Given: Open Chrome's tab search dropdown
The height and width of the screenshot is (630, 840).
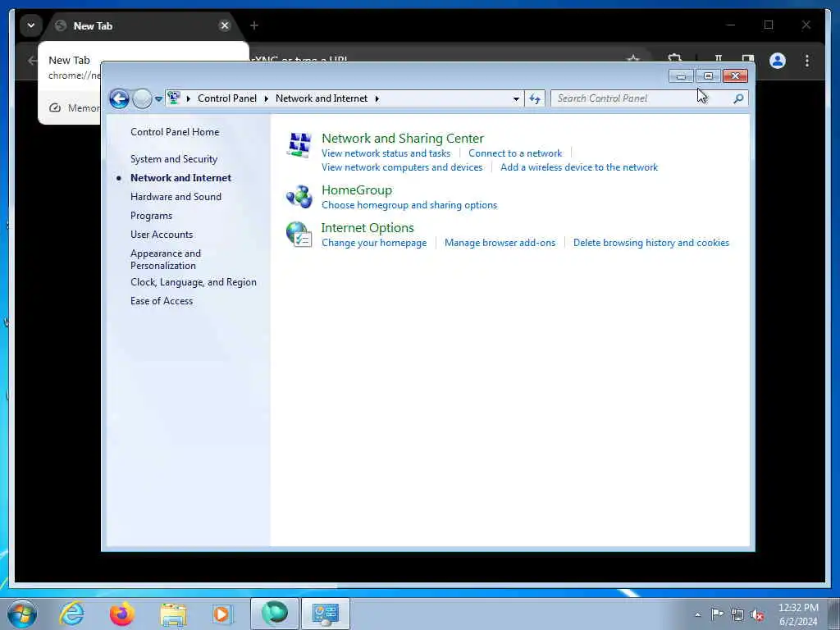Looking at the screenshot, I should coord(31,25).
